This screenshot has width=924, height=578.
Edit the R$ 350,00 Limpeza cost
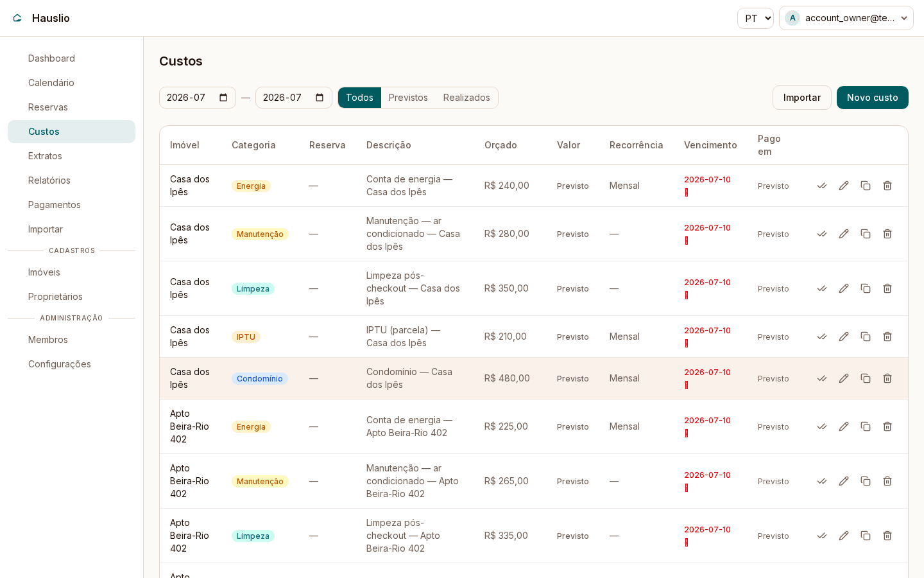pyautogui.click(x=844, y=288)
